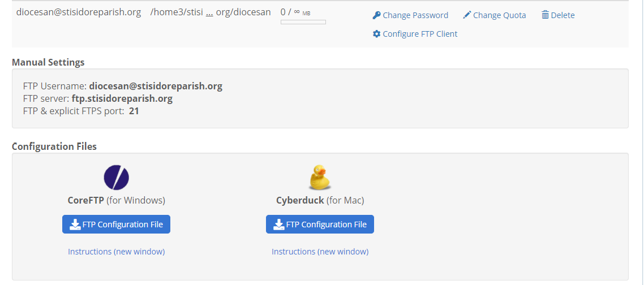The height and width of the screenshot is (285, 644).
Task: Click download icon on Cyberduck configuration button
Action: 279,224
